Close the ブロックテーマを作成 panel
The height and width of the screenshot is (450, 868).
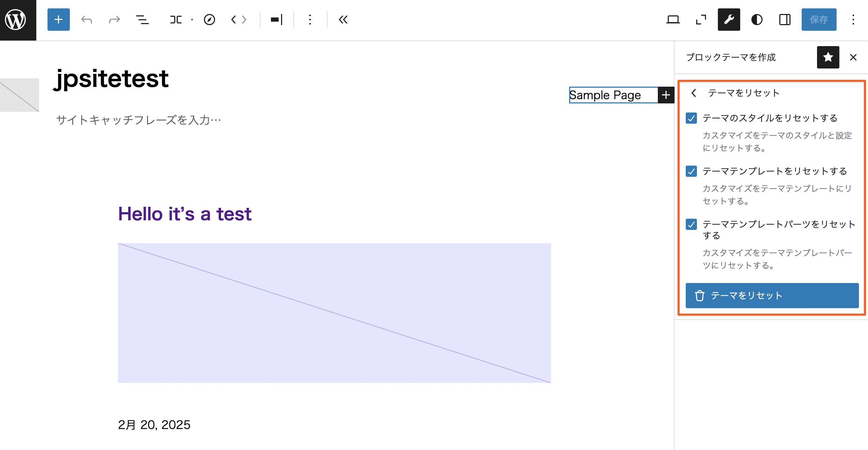pos(853,57)
